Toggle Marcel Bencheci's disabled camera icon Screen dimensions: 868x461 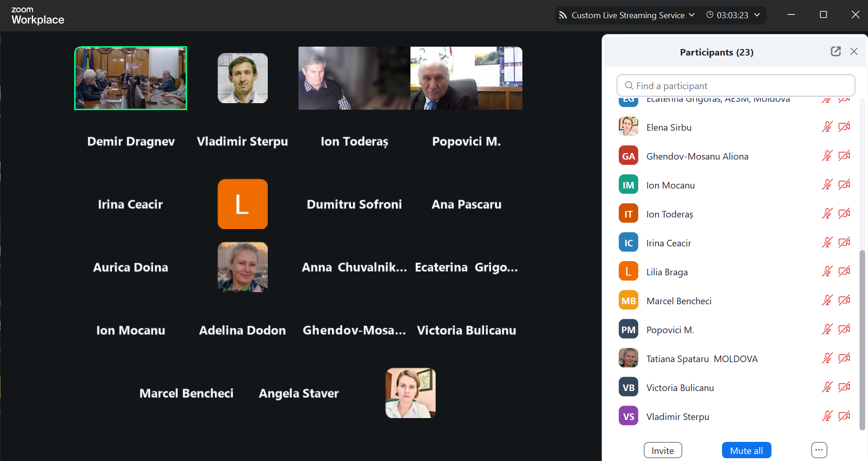coord(844,300)
